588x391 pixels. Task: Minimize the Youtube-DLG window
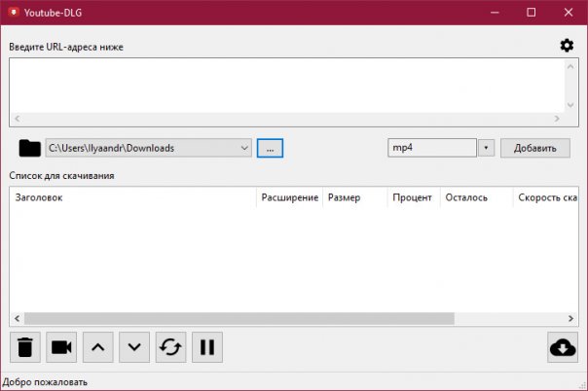pos(495,13)
